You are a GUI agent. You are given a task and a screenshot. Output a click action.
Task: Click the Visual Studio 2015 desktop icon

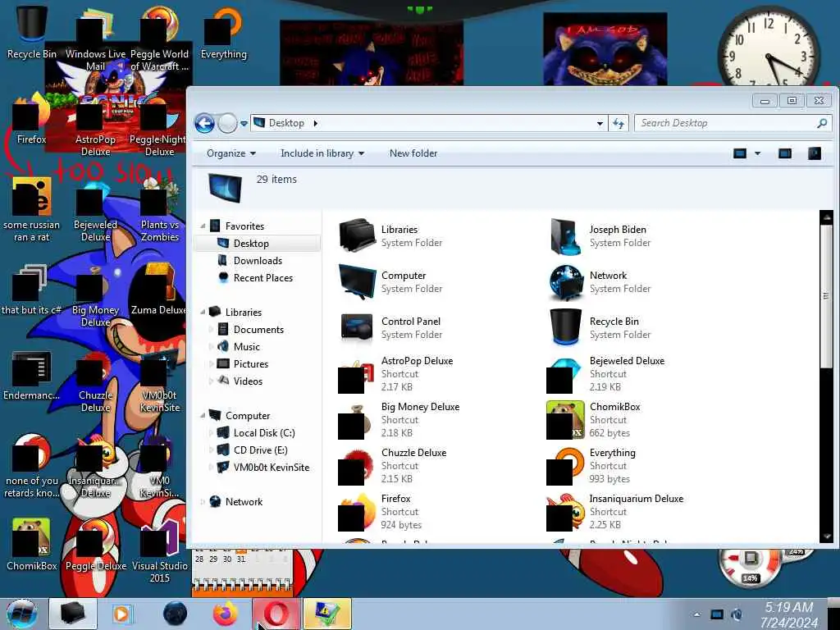(159, 552)
